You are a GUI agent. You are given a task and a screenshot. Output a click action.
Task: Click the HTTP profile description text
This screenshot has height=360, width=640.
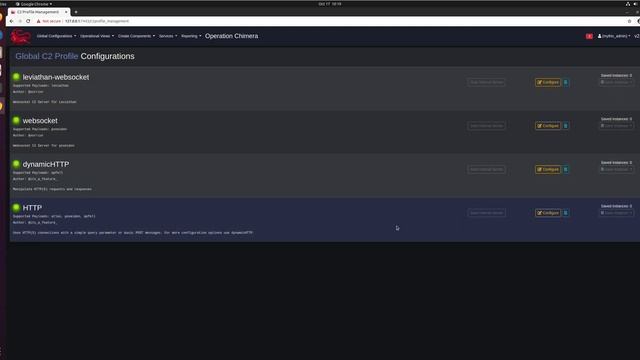(x=133, y=233)
